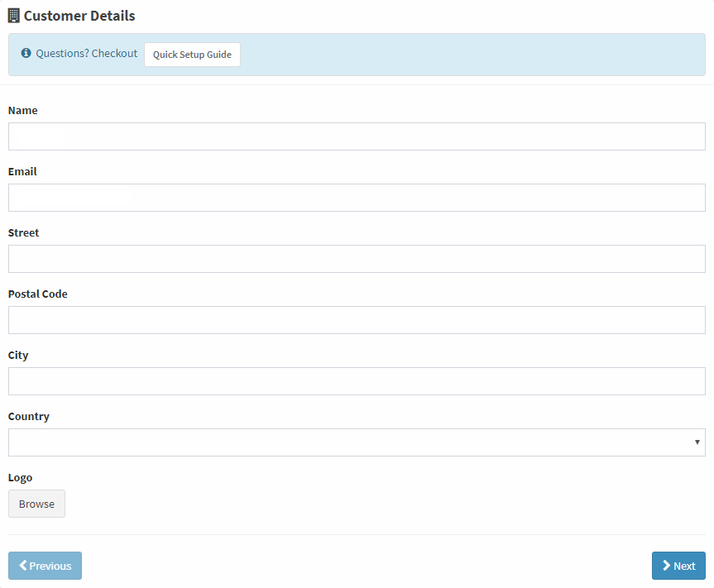Viewport: 714px width, 588px height.
Task: Click the City input box
Action: point(357,381)
